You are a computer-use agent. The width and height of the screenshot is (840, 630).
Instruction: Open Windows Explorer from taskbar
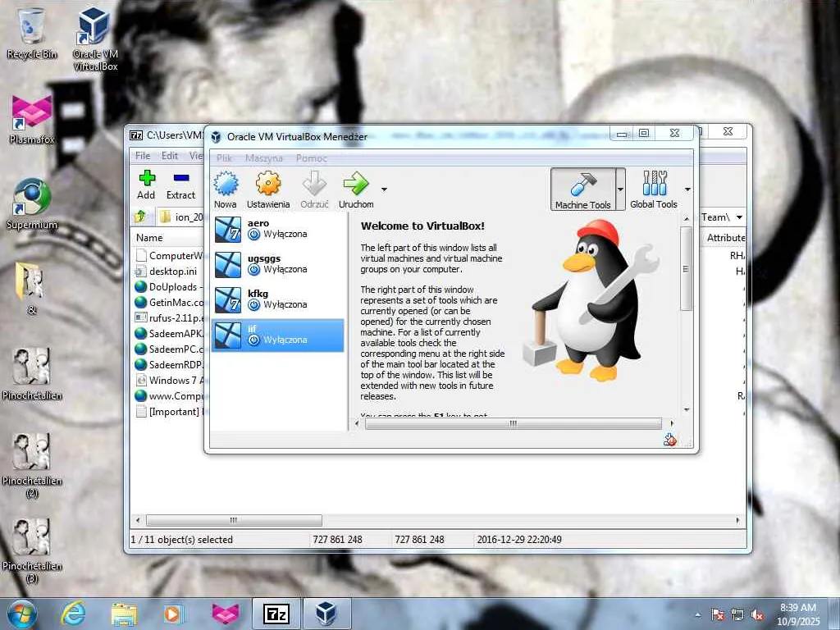(124, 614)
